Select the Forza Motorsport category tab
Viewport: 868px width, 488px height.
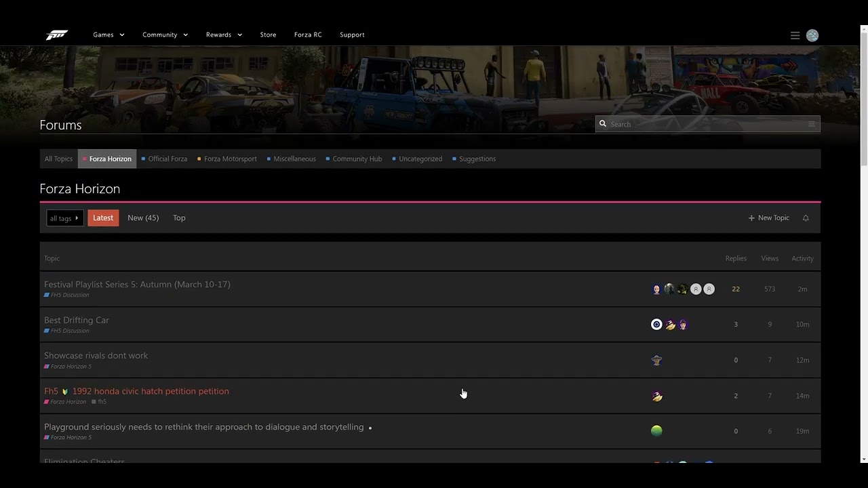227,159
